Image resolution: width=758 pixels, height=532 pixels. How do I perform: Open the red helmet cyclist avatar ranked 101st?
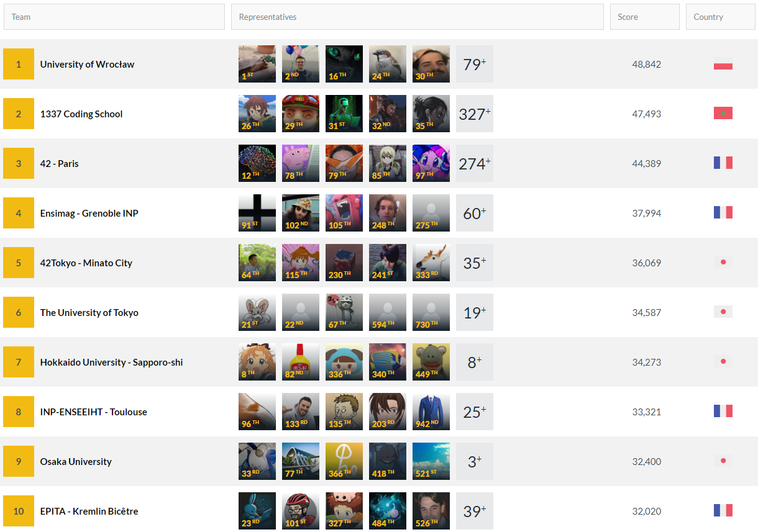(301, 511)
